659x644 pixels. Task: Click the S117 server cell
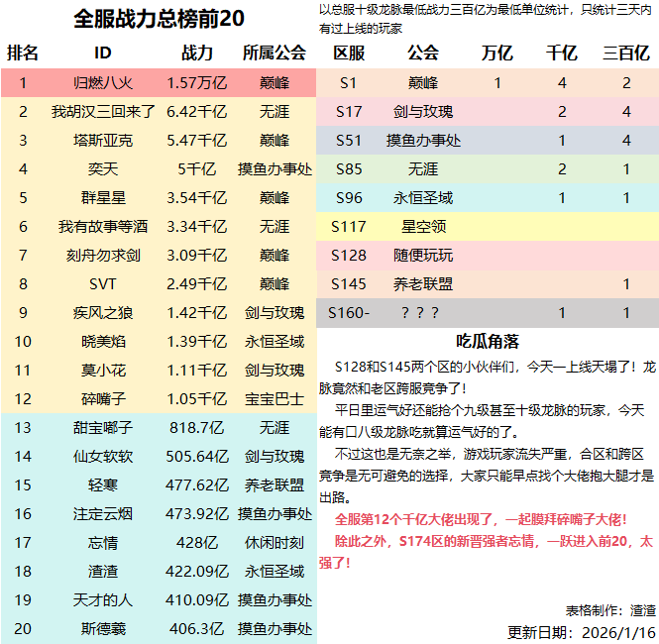[349, 227]
